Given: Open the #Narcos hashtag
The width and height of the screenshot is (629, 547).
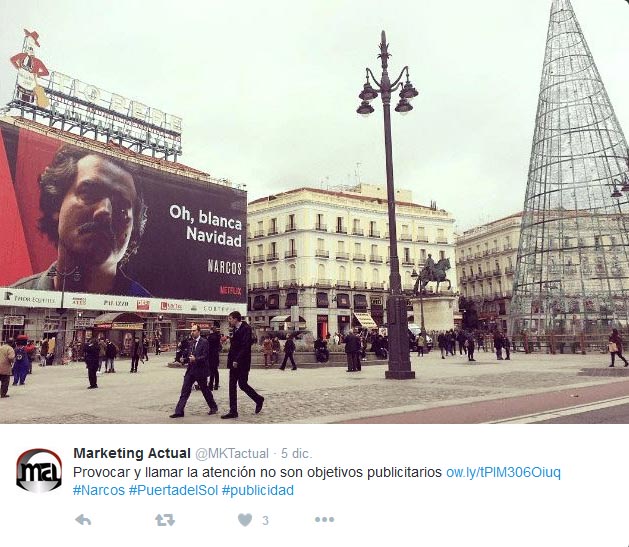Looking at the screenshot, I should 99,490.
